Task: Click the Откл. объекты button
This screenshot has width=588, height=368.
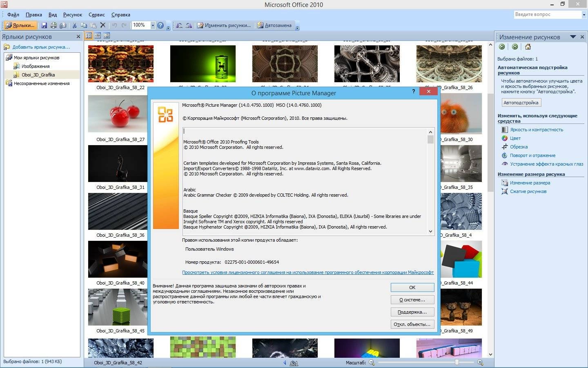Action: coord(412,324)
